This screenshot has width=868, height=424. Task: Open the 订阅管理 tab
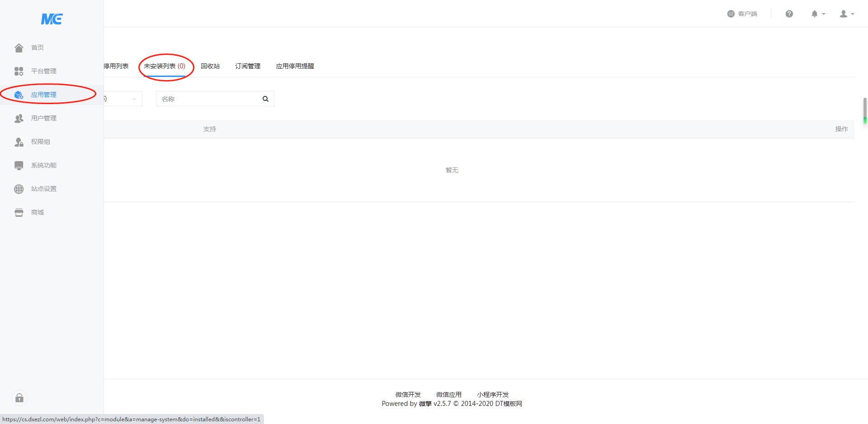pos(248,66)
